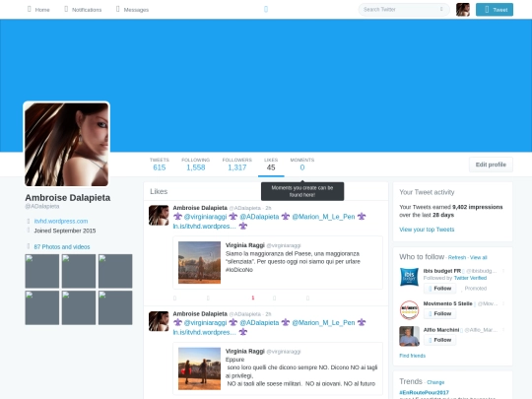Click the 2h timestamp of the first tweet
This screenshot has width=532, height=399.
point(268,208)
